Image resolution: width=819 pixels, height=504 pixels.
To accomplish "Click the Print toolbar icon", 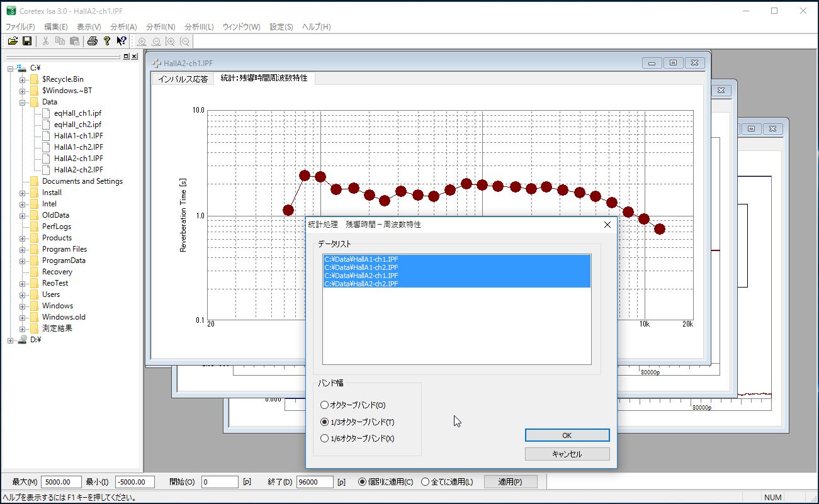I will 93,42.
